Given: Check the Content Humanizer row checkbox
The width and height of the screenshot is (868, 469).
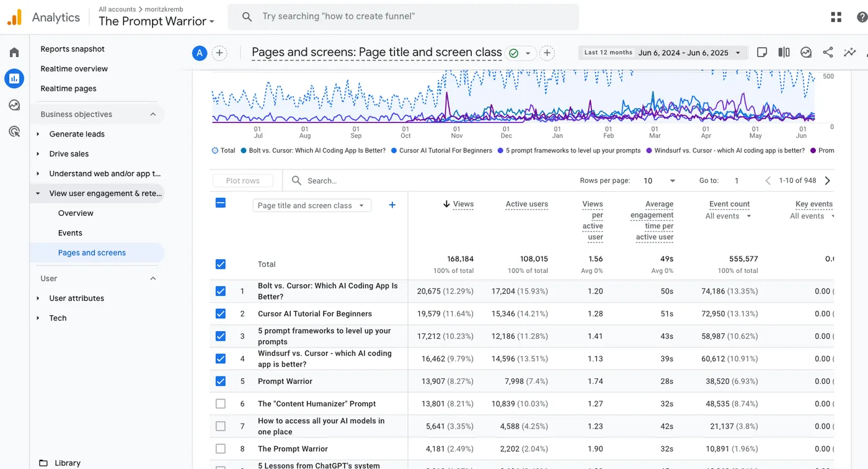Looking at the screenshot, I should click(x=220, y=404).
